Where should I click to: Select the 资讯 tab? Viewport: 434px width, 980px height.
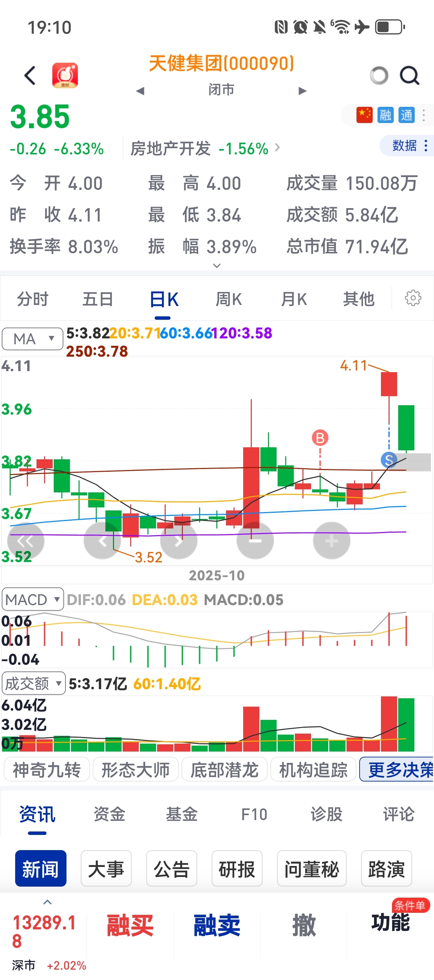[x=37, y=815]
